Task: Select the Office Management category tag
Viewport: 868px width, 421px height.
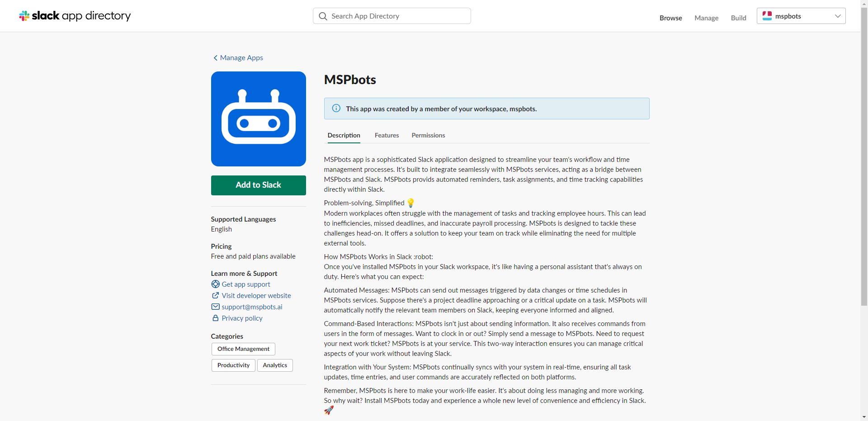Action: [x=243, y=349]
